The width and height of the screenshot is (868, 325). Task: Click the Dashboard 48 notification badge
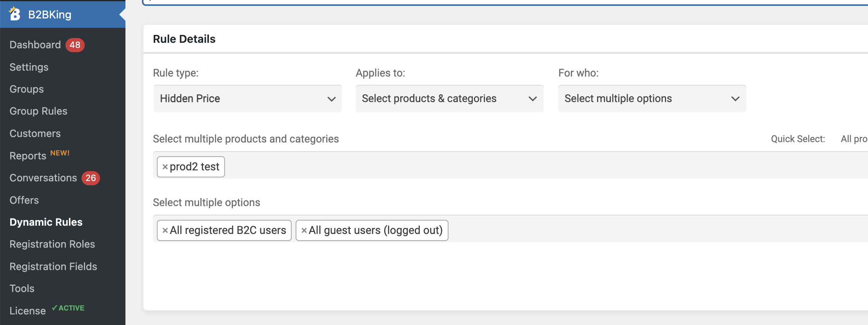click(75, 45)
